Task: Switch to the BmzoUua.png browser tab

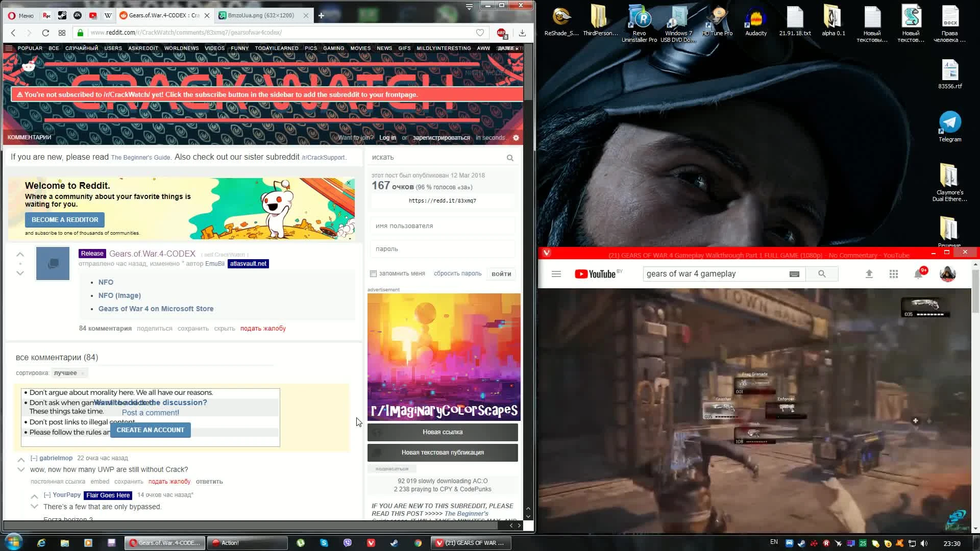Action: pos(261,15)
